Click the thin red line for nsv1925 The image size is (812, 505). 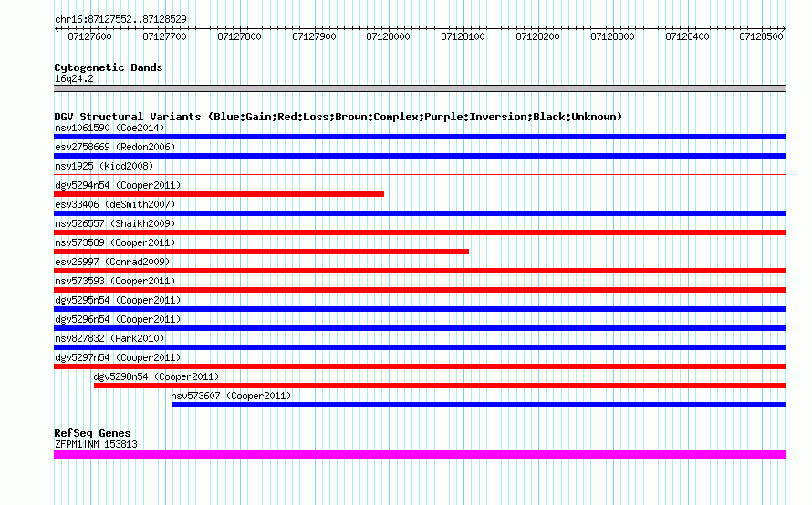tap(420, 175)
